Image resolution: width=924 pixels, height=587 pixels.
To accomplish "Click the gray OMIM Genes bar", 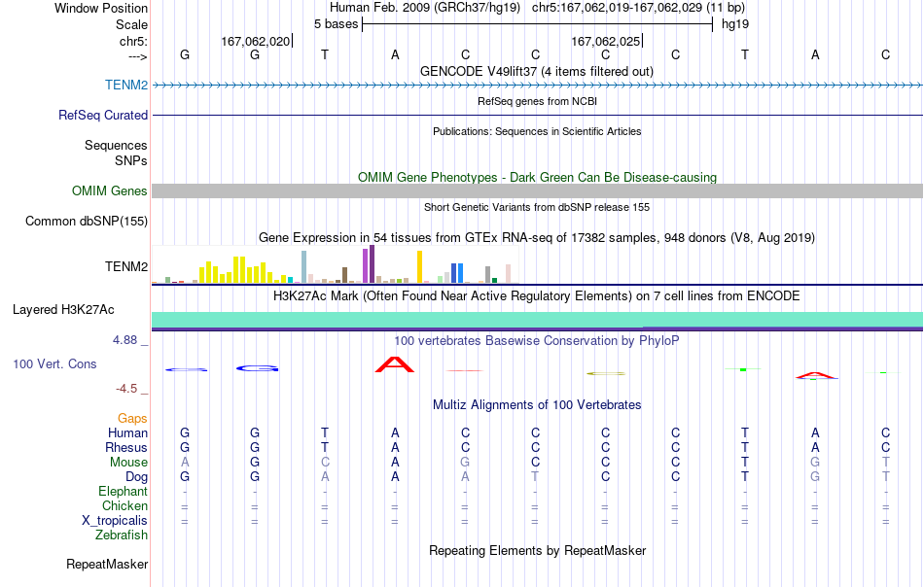I will point(537,190).
